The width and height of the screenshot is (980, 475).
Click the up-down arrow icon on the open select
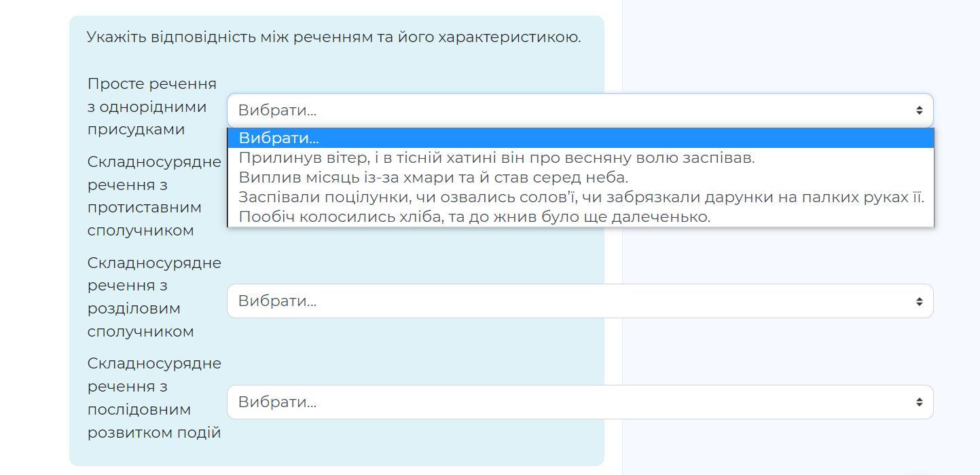pos(918,111)
